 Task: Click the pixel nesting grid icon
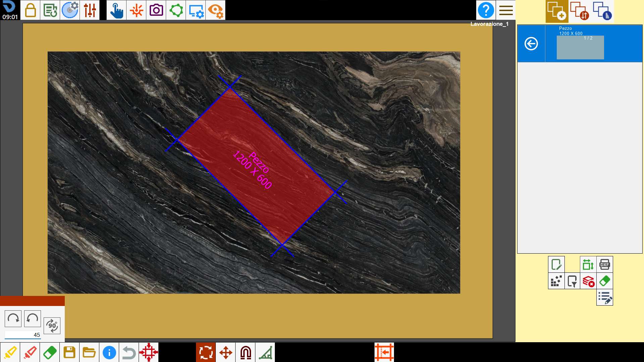point(556,281)
